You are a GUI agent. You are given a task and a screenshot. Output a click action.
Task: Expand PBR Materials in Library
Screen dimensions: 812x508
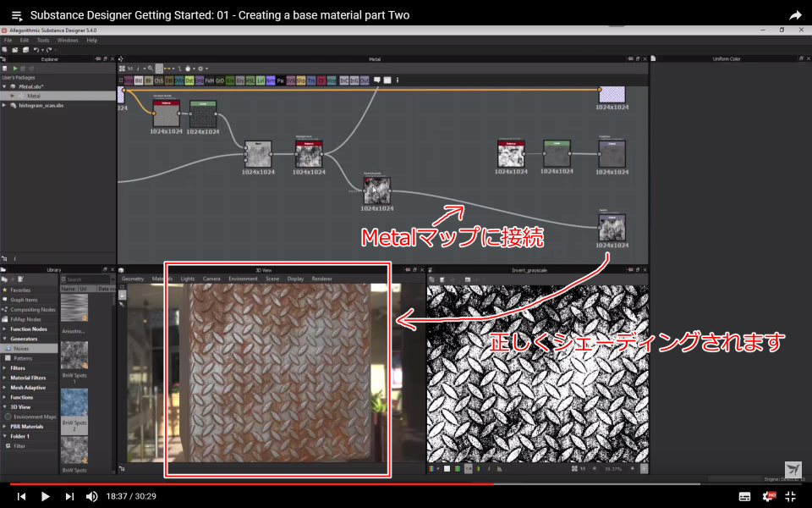point(5,427)
